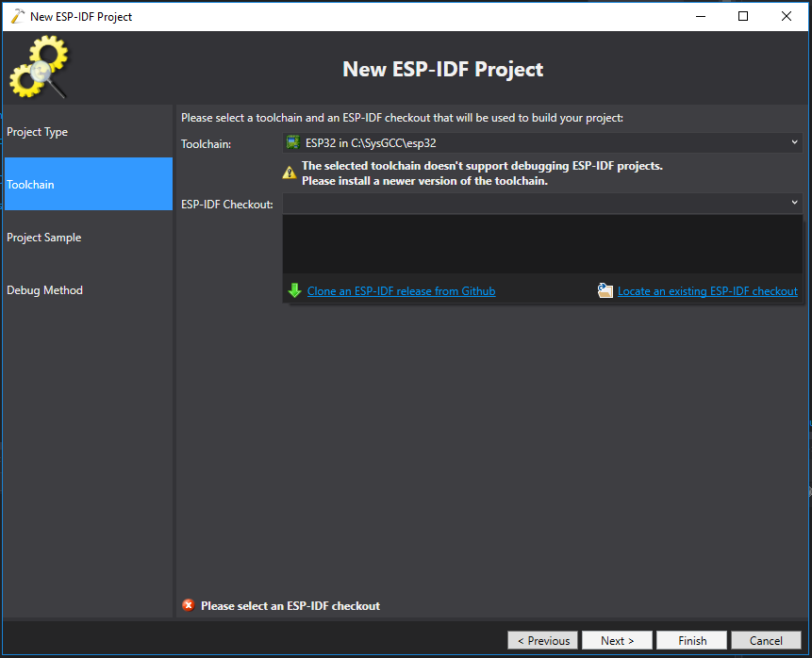The image size is (812, 658).
Task: Click 'Please select an ESP-IDF checkout' message
Action: (290, 606)
